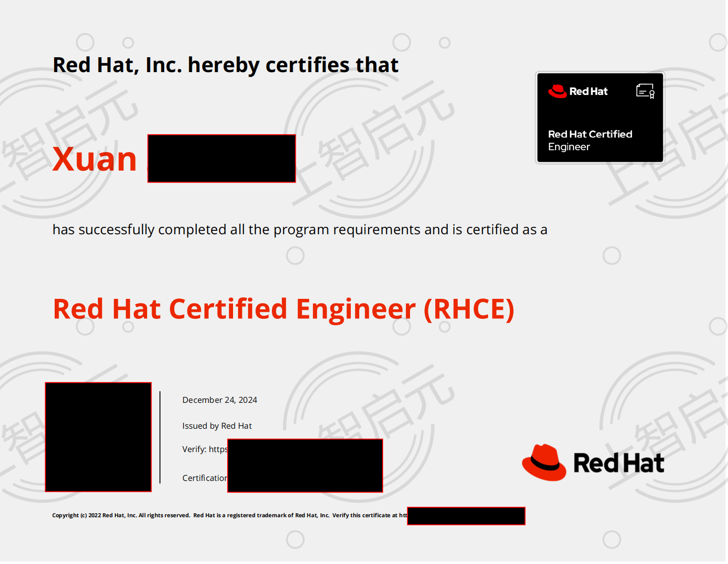Click the 'Issued by Red Hat' line
The width and height of the screenshot is (728, 564).
click(x=217, y=426)
